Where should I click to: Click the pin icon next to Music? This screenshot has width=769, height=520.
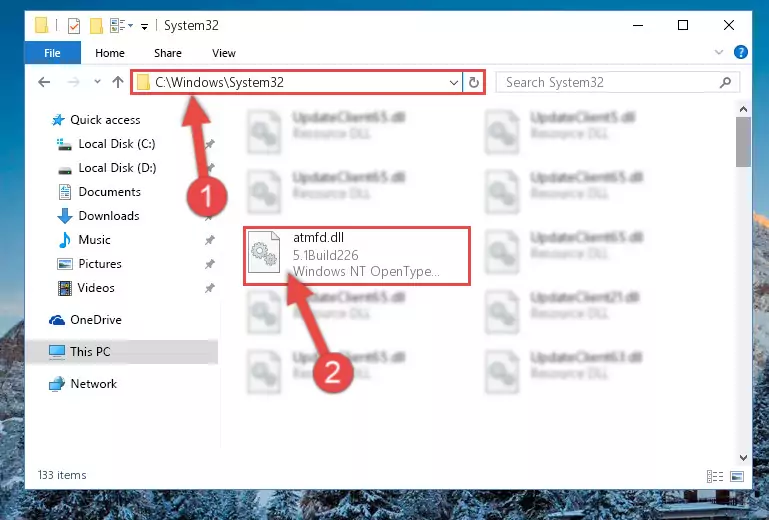coord(209,240)
